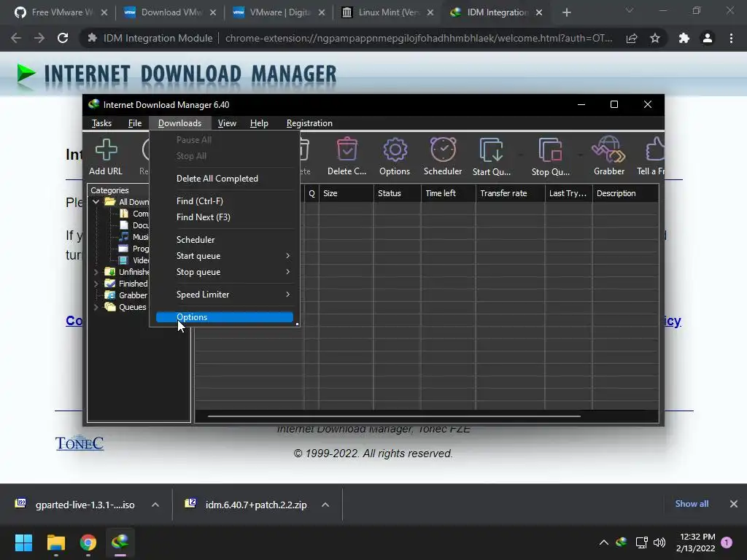This screenshot has height=560, width=747.
Task: Click the Add URL toolbar icon
Action: point(106,157)
